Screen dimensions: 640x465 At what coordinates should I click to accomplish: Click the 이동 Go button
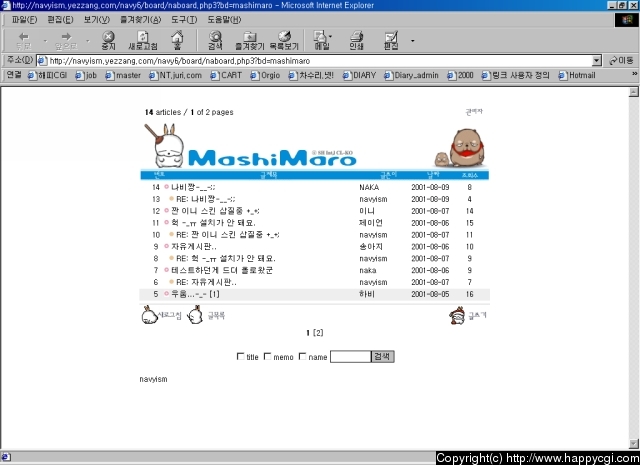621,61
